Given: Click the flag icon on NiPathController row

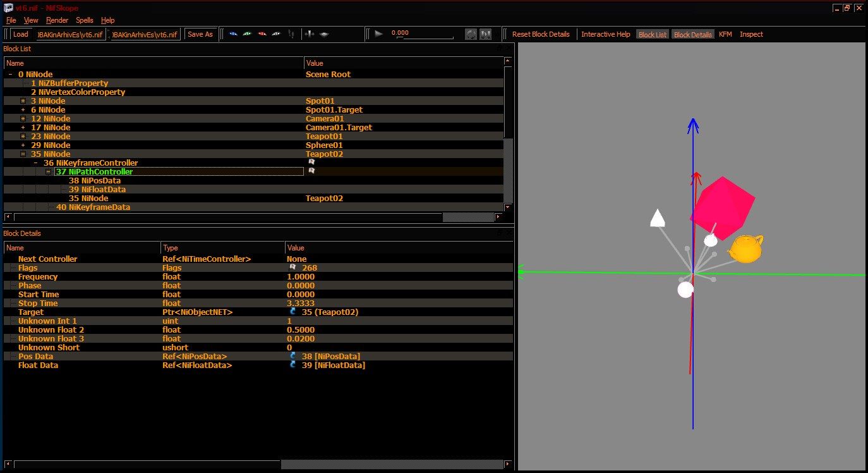Looking at the screenshot, I should tap(311, 171).
